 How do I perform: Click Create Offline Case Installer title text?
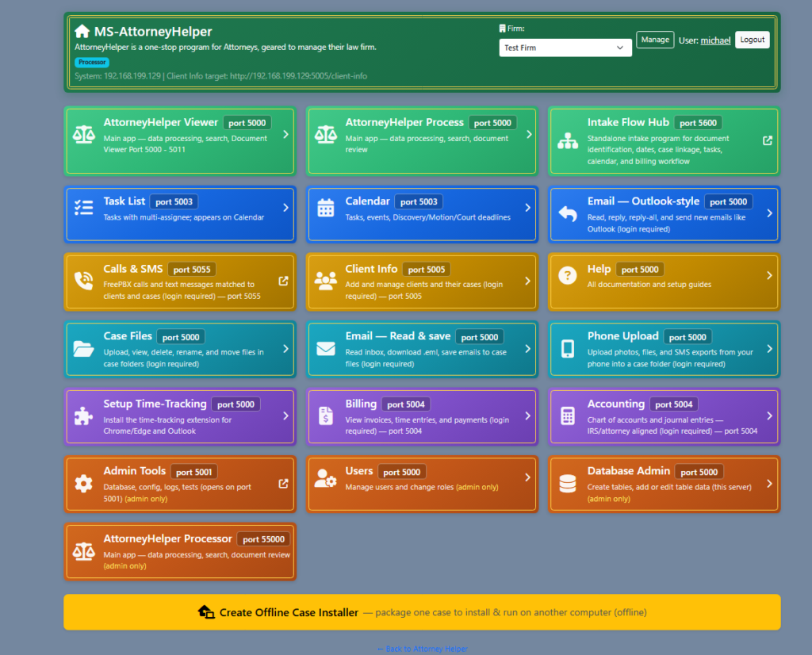289,612
